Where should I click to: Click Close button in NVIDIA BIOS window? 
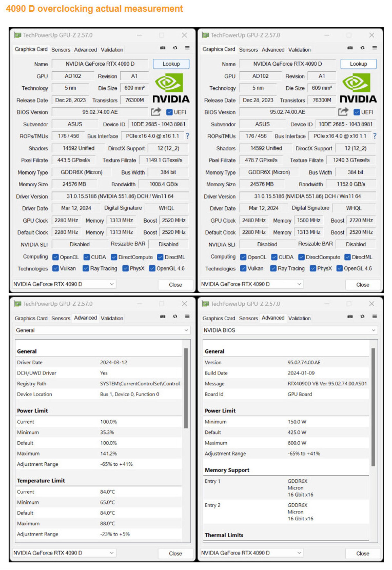(x=363, y=553)
